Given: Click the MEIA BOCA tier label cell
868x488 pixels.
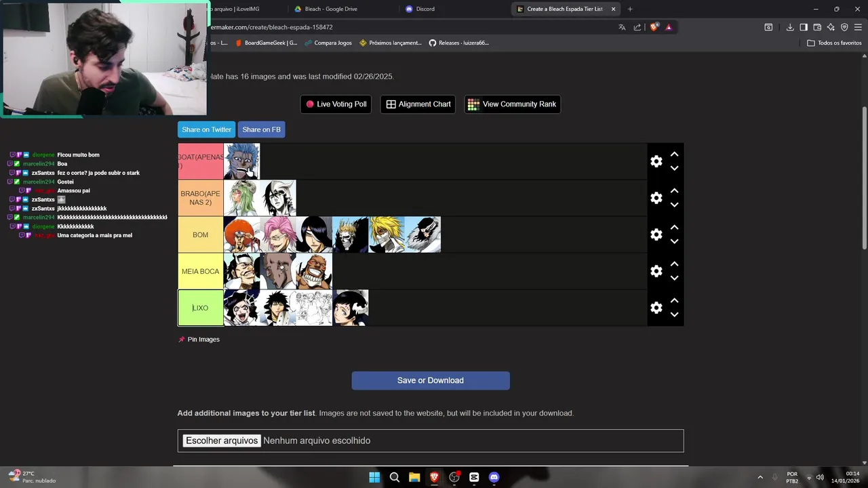Looking at the screenshot, I should (201, 271).
